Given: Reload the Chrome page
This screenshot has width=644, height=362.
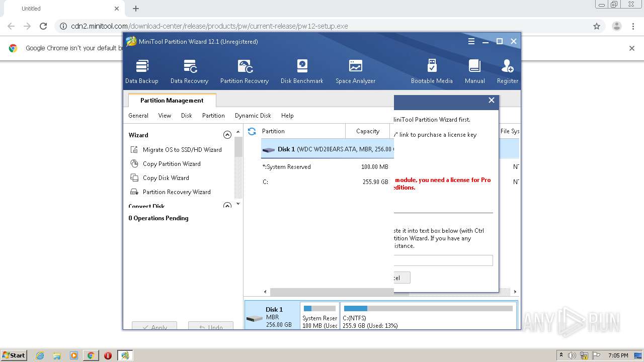Looking at the screenshot, I should [x=43, y=26].
